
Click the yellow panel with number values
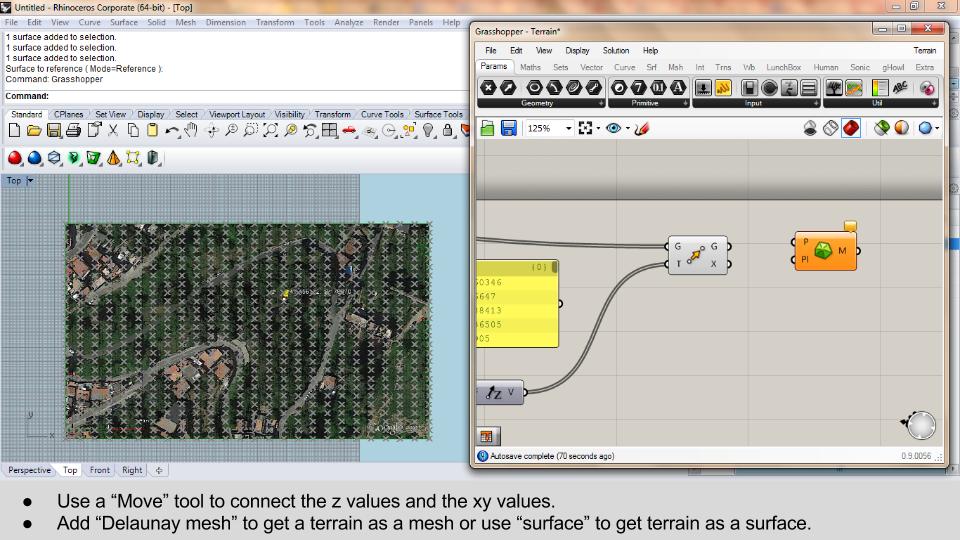517,304
